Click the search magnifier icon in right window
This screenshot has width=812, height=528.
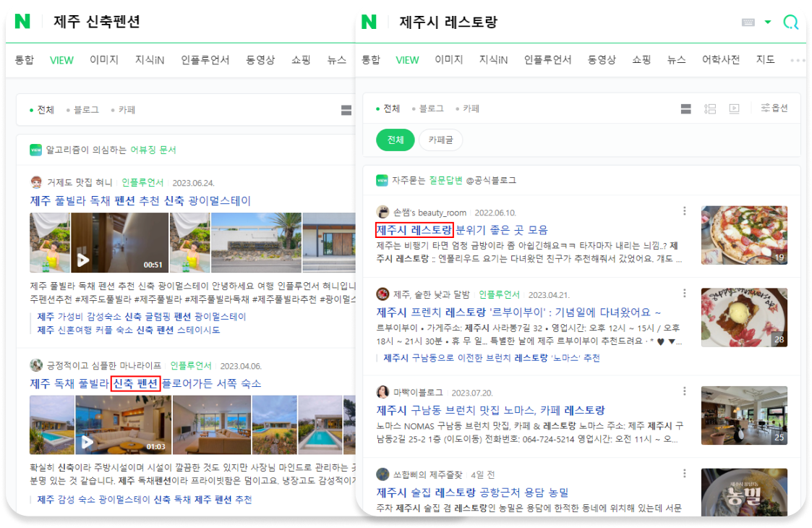[x=790, y=22]
